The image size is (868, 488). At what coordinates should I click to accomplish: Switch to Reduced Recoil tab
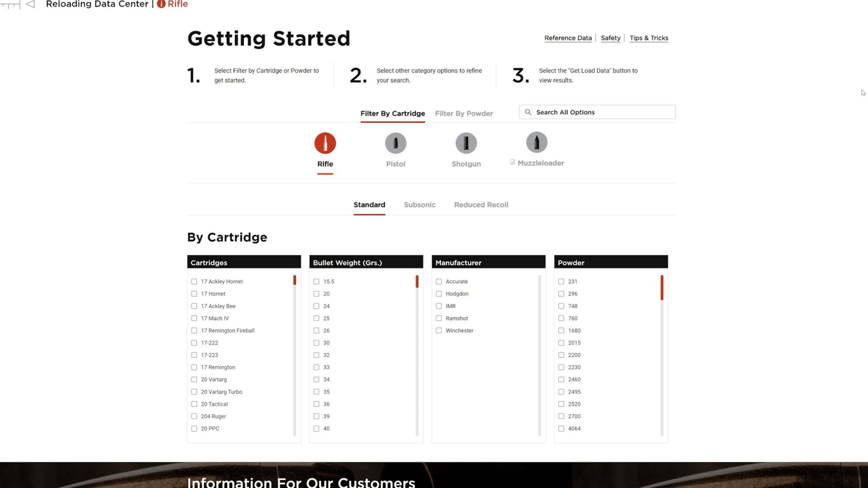coord(481,205)
